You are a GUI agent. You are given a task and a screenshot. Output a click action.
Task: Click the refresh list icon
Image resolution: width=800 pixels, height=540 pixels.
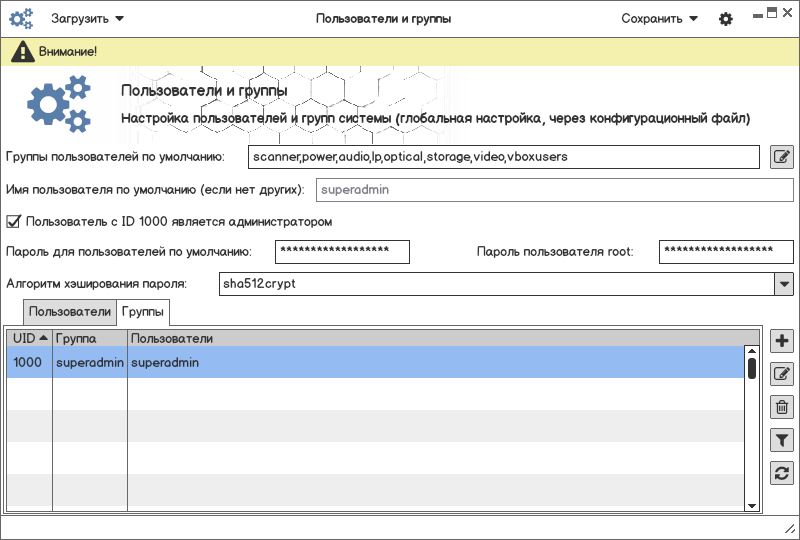coord(782,473)
